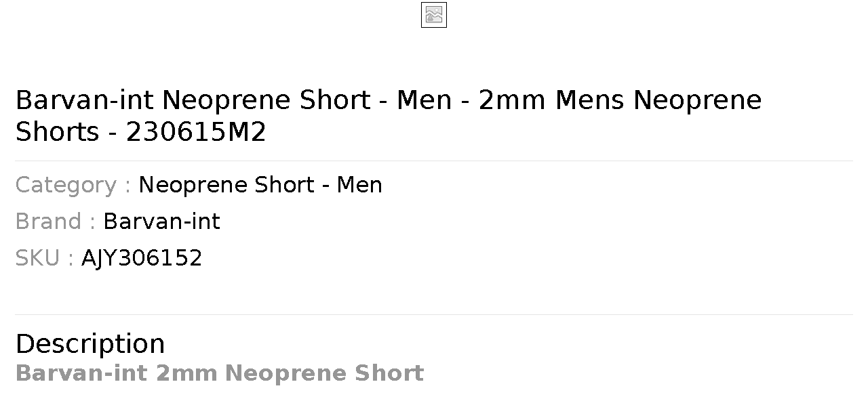
Task: Click the word 'Shorts' starting the title's second line
Action: tap(57, 132)
